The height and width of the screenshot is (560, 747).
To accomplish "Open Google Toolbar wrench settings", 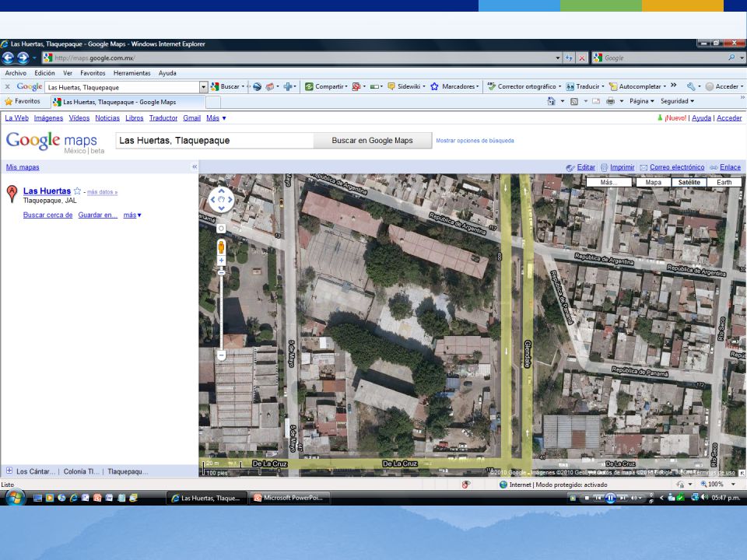I will coord(691,86).
